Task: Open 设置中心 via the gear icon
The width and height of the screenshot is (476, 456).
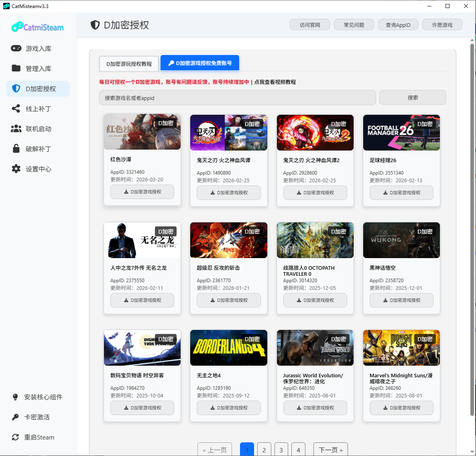Action: tap(16, 169)
